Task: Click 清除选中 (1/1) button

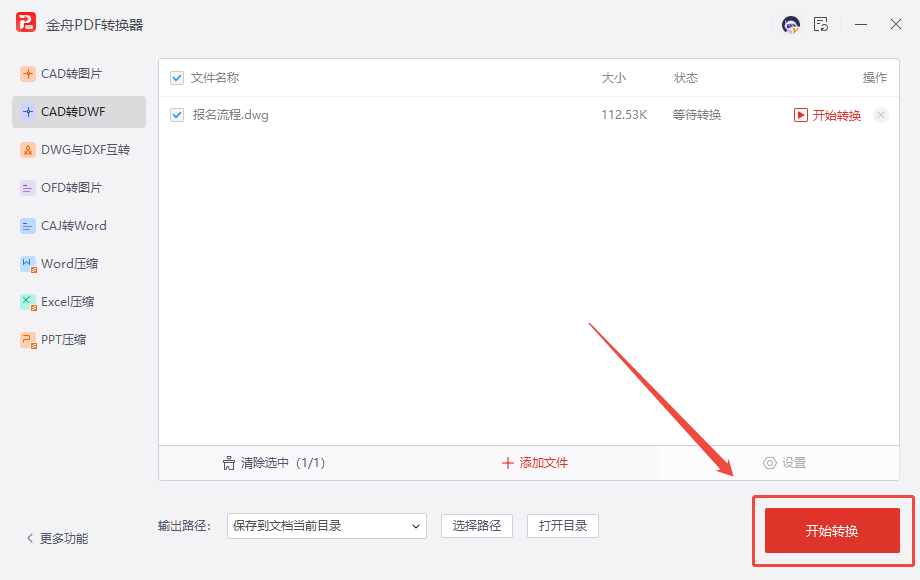Action: pos(274,463)
